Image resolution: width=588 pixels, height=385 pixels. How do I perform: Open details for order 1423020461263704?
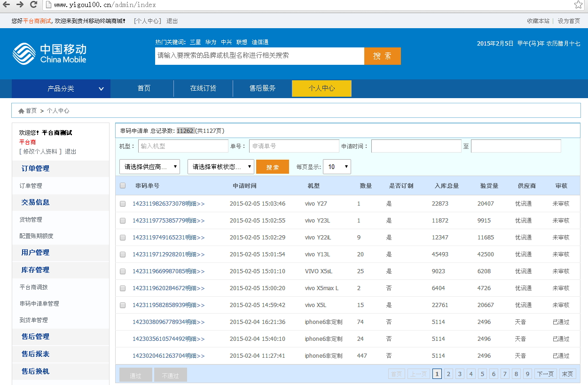tap(169, 356)
